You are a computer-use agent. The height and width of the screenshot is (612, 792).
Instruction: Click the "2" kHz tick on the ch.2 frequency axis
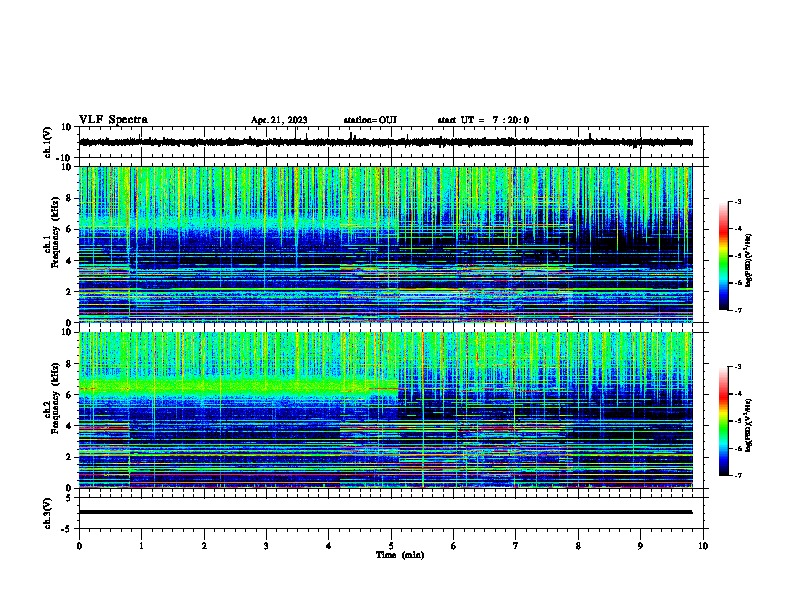pos(69,457)
